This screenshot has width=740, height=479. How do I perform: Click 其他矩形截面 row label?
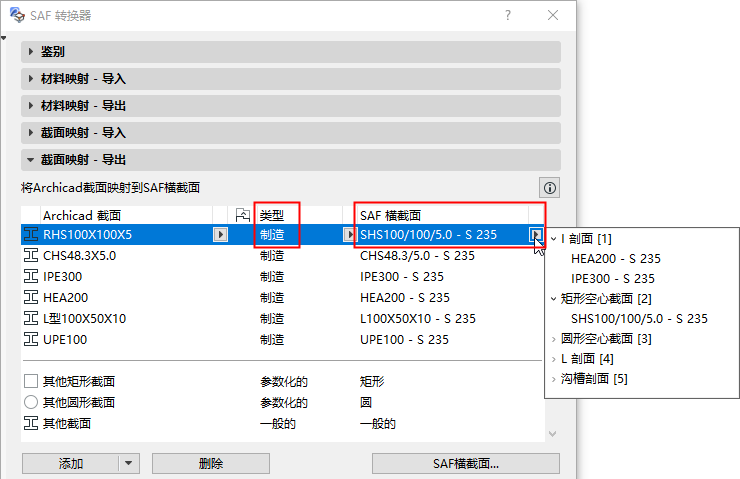click(x=79, y=381)
